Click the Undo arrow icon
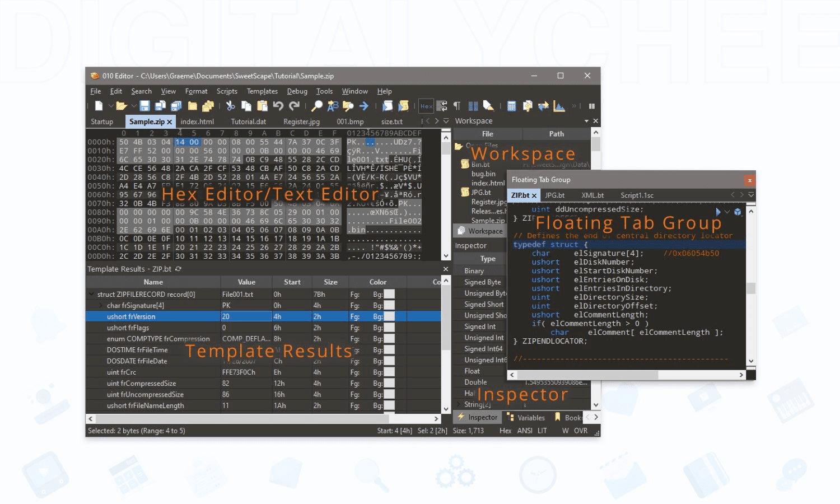 click(278, 106)
